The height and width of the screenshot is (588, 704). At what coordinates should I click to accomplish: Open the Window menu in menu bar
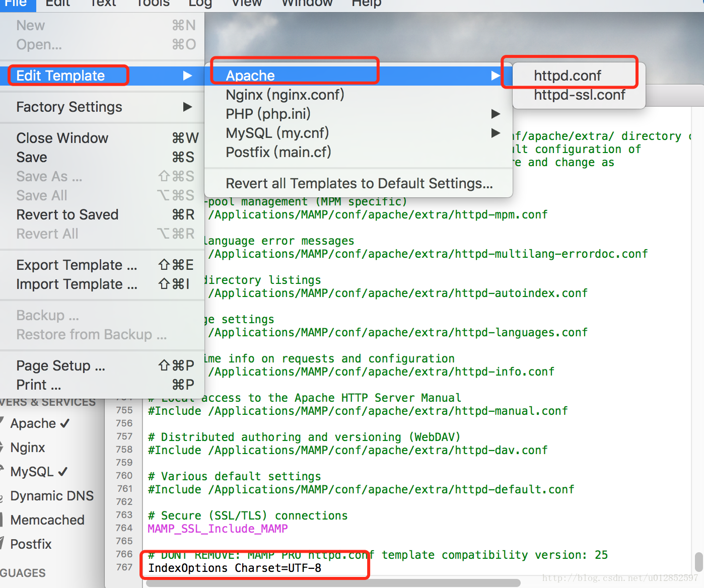tap(307, 4)
